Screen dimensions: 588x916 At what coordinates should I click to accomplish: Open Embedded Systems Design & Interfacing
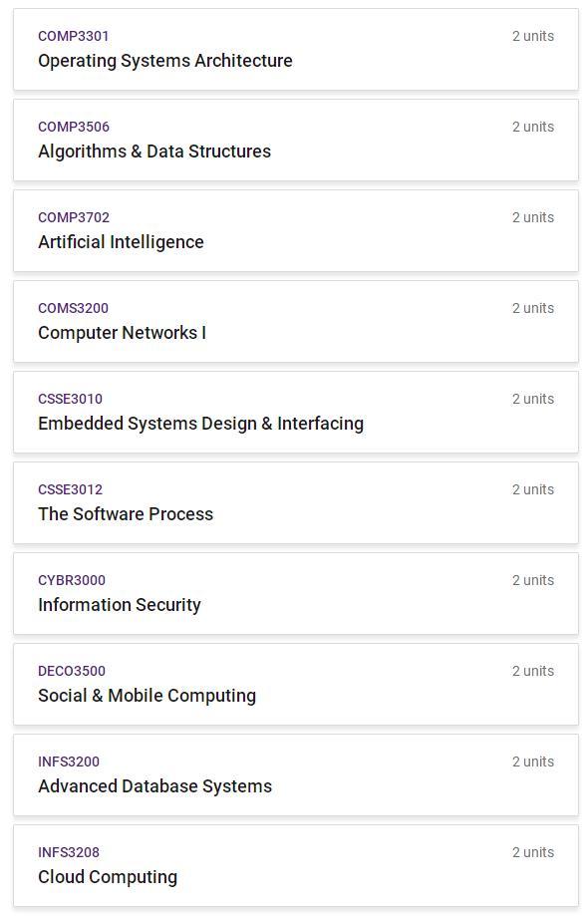point(295,412)
